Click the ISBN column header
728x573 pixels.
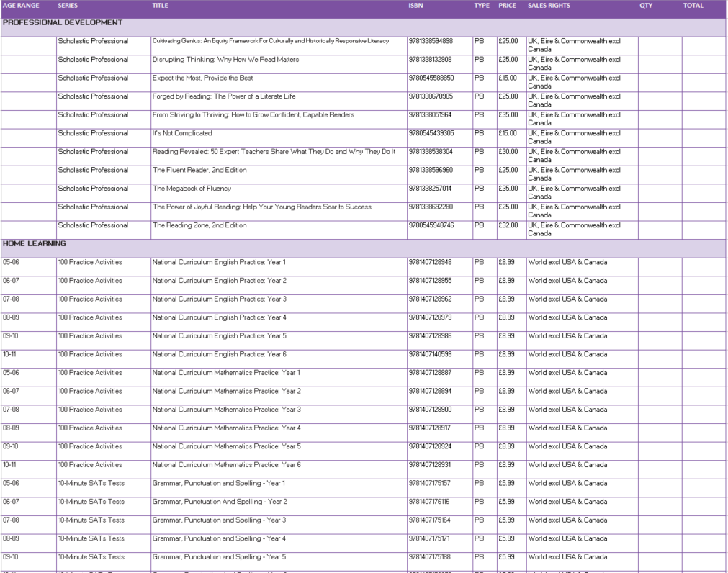(x=415, y=6)
